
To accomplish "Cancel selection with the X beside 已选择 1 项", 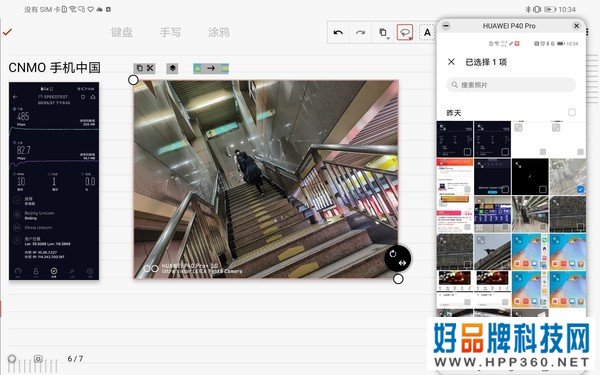I will point(452,62).
